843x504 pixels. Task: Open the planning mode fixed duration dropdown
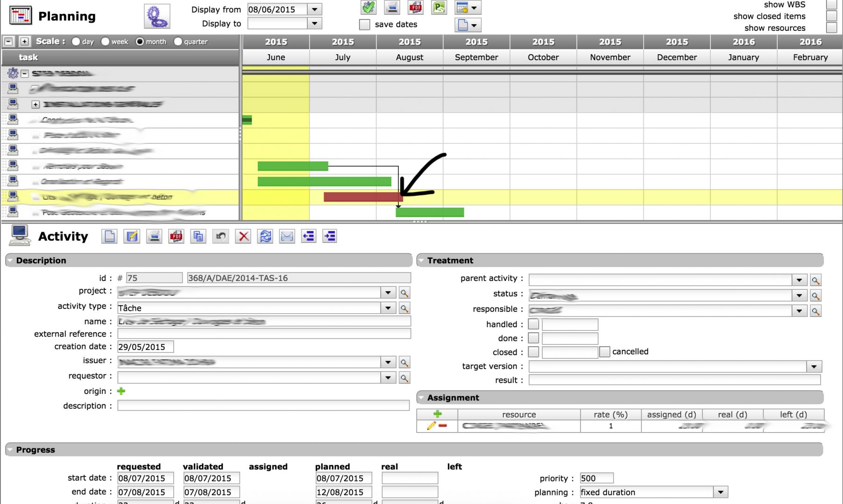point(720,492)
